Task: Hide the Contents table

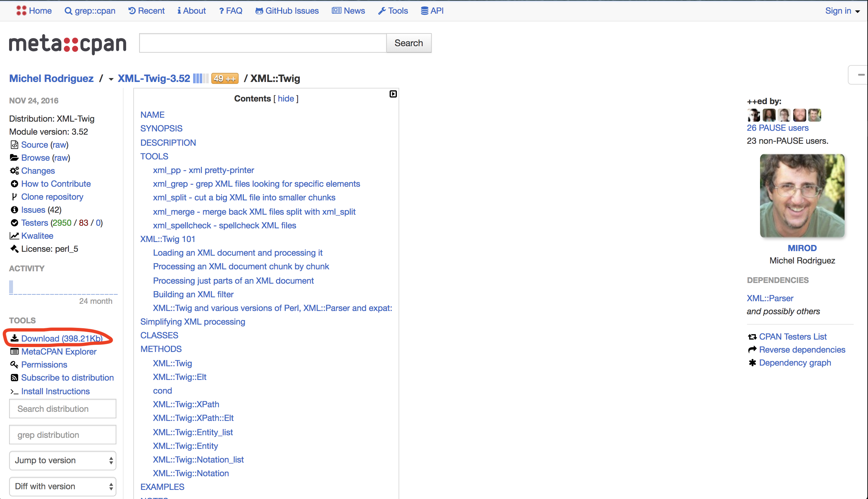Action: click(x=285, y=99)
